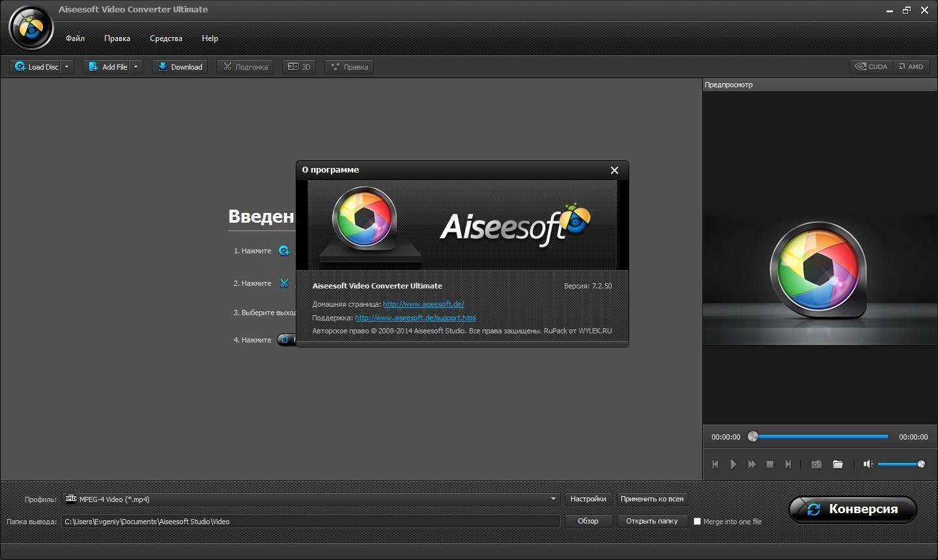Click the MPEG-4 profile format icon
This screenshot has width=938, height=560.
[71, 499]
